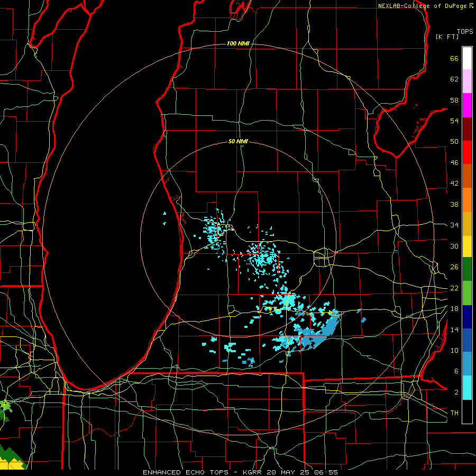
Task: Click the "18" legend value
Action: [x=454, y=309]
